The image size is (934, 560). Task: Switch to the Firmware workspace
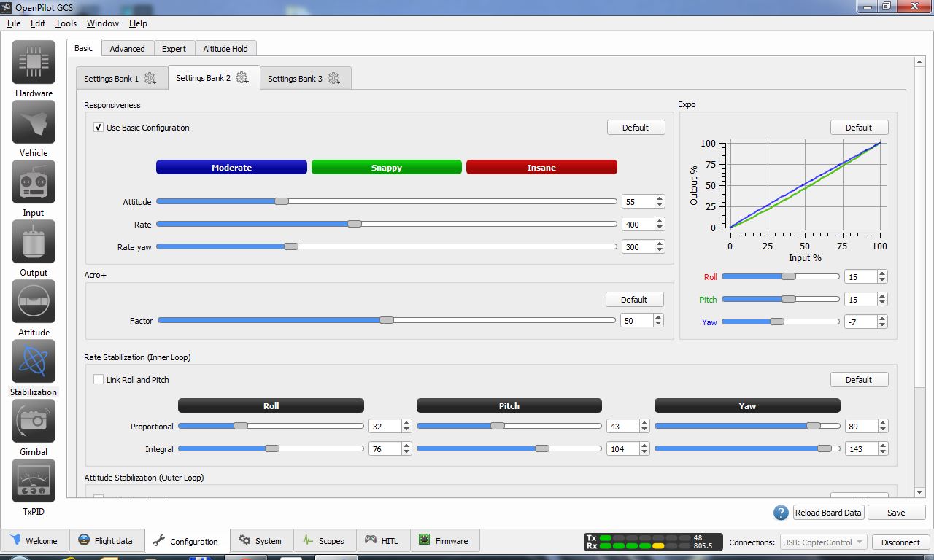pyautogui.click(x=444, y=541)
